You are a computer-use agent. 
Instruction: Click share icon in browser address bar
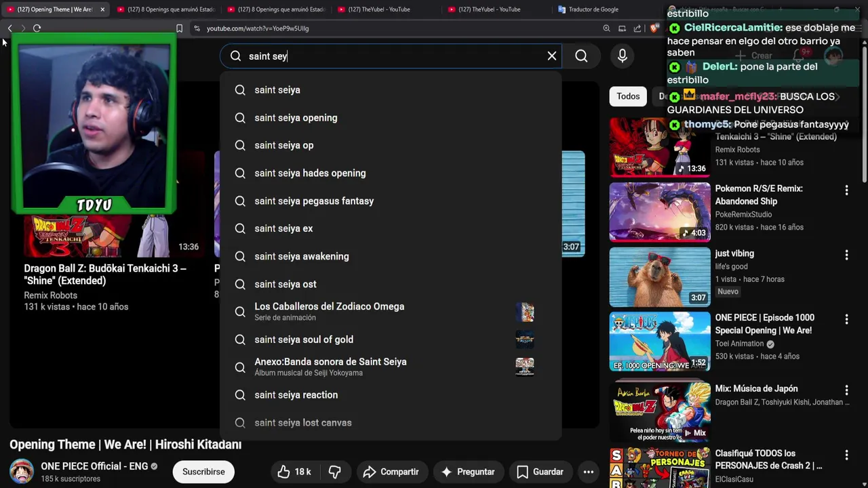[x=637, y=28]
